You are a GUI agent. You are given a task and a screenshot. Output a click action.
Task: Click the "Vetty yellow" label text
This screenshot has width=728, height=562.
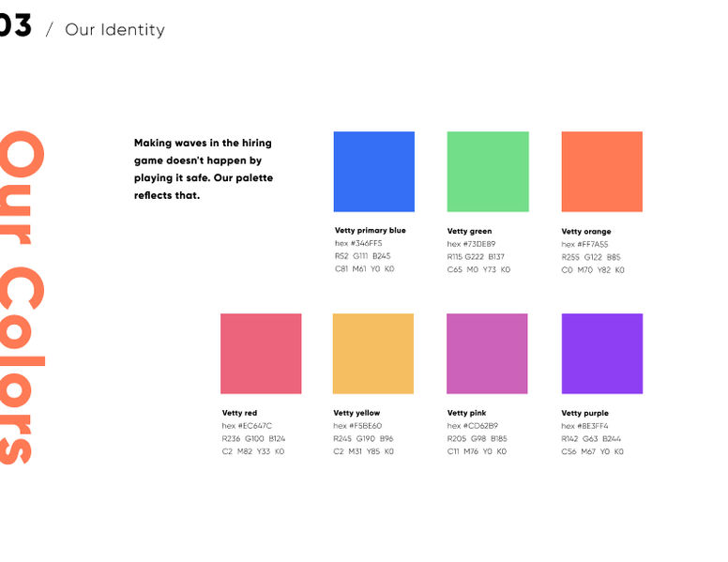click(356, 413)
